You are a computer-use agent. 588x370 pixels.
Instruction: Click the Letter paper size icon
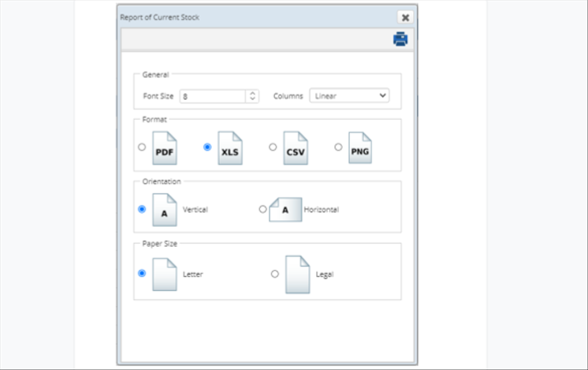[164, 274]
